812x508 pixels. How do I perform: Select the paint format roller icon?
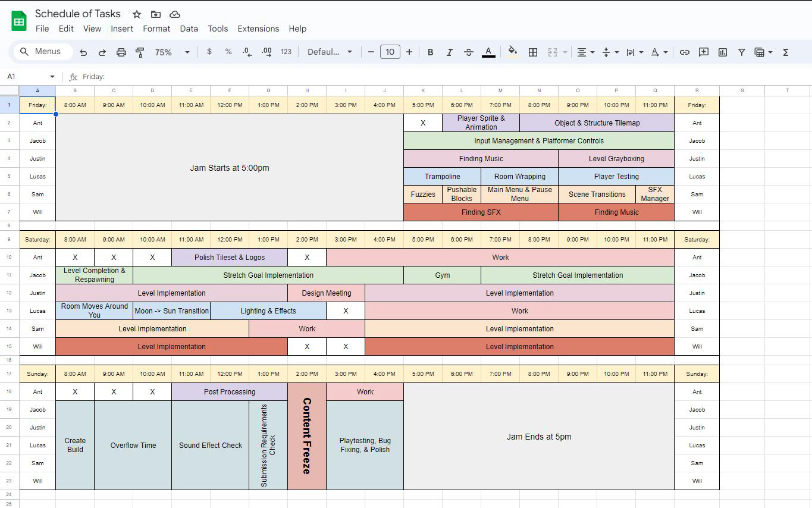140,52
